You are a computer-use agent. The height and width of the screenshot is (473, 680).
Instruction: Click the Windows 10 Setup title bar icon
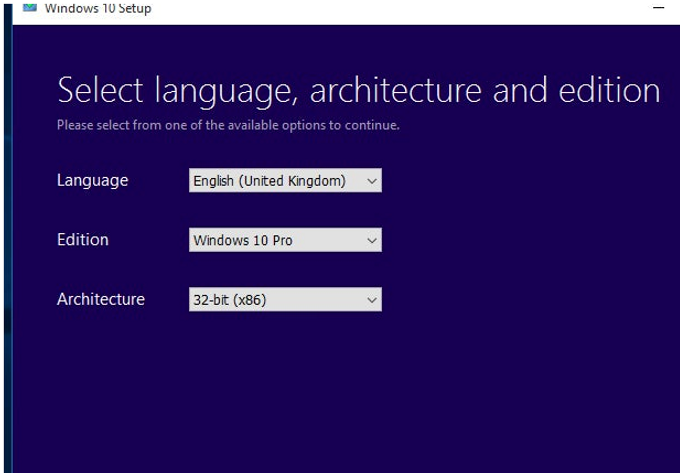29,7
